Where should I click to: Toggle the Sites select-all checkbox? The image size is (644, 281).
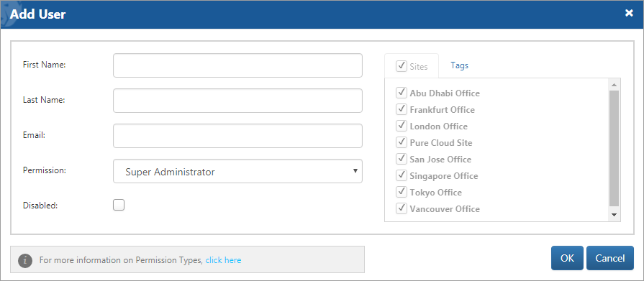pyautogui.click(x=402, y=66)
